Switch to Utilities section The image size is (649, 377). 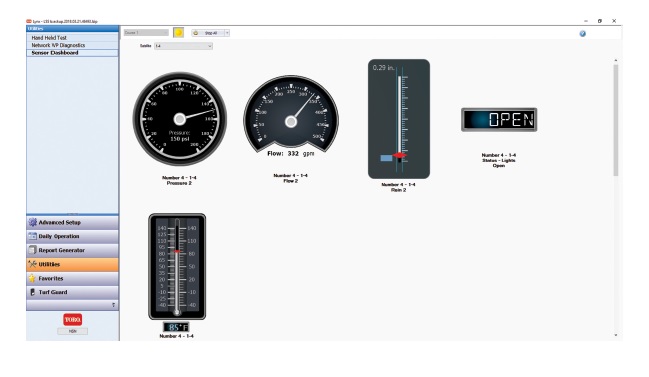pos(72,264)
